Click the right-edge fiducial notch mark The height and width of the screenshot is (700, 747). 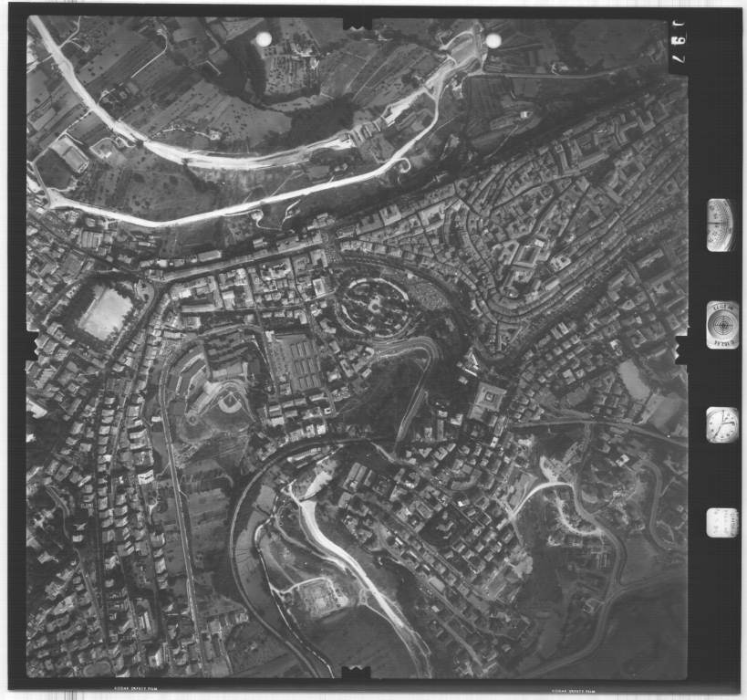680,349
